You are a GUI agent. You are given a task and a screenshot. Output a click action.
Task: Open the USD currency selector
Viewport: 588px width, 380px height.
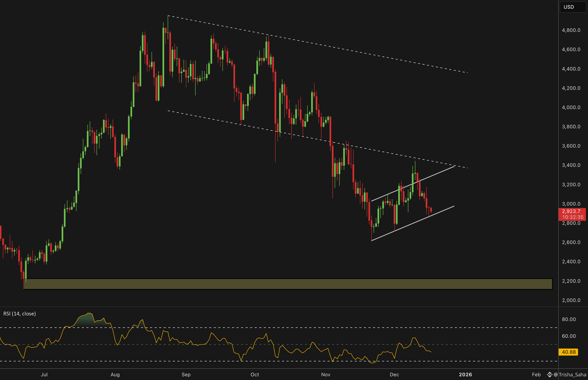(x=572, y=7)
